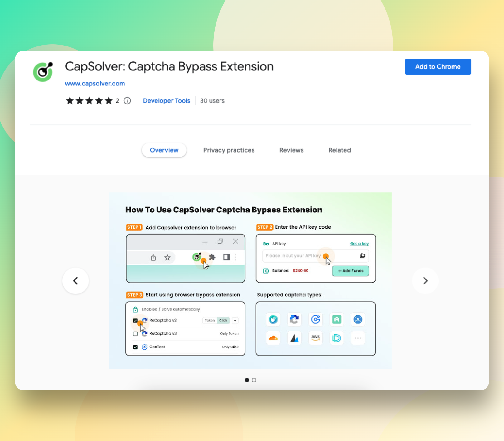504x441 pixels.
Task: Select the second carousel dot indicator
Action: (x=254, y=380)
